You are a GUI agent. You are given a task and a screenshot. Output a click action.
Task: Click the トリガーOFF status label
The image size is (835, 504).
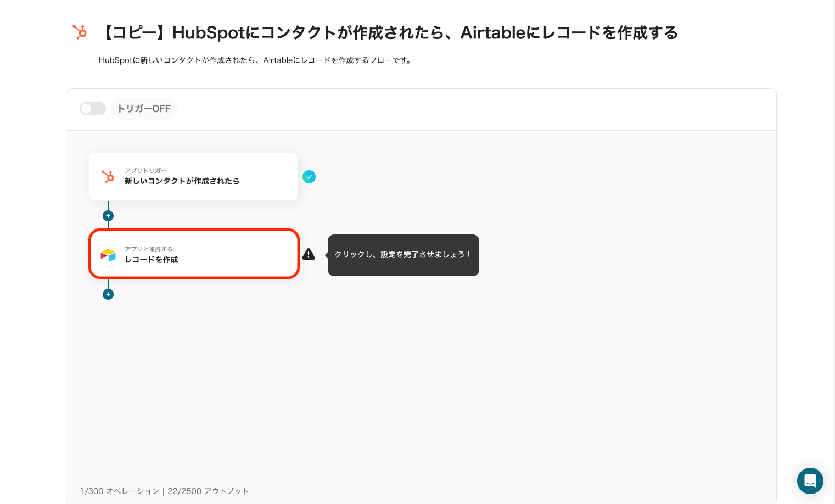click(x=144, y=109)
